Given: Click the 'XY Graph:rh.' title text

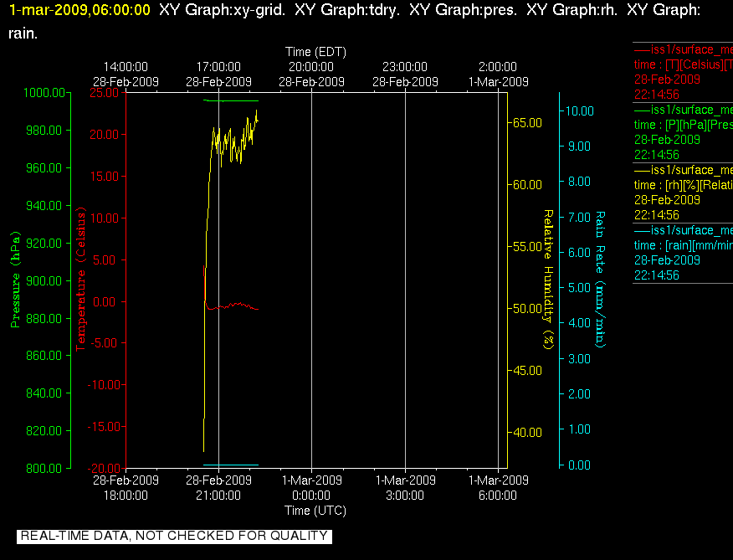Looking at the screenshot, I should click(572, 10).
